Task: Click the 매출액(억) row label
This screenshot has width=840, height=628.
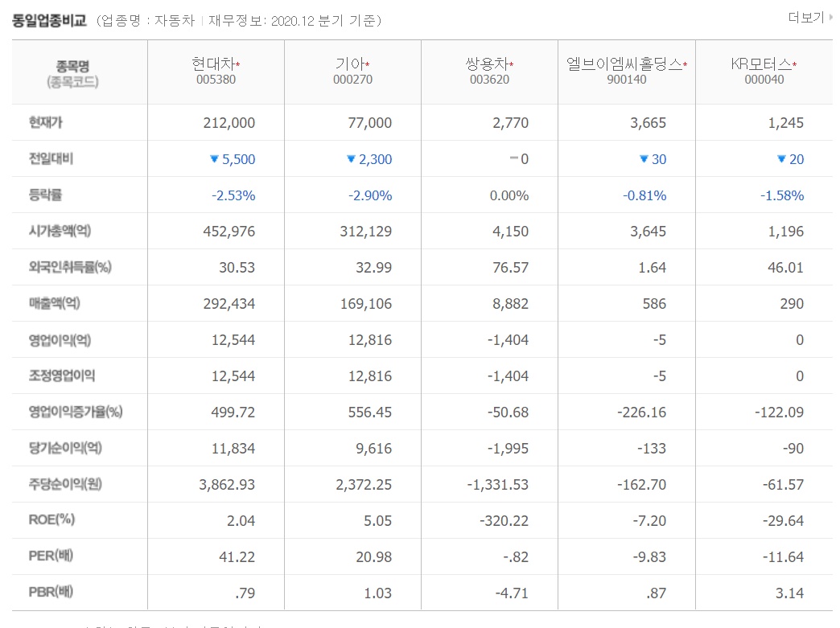Action: 54,304
